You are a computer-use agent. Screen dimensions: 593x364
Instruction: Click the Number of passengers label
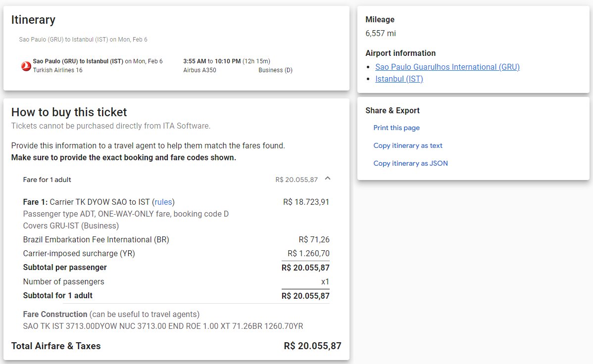point(63,281)
